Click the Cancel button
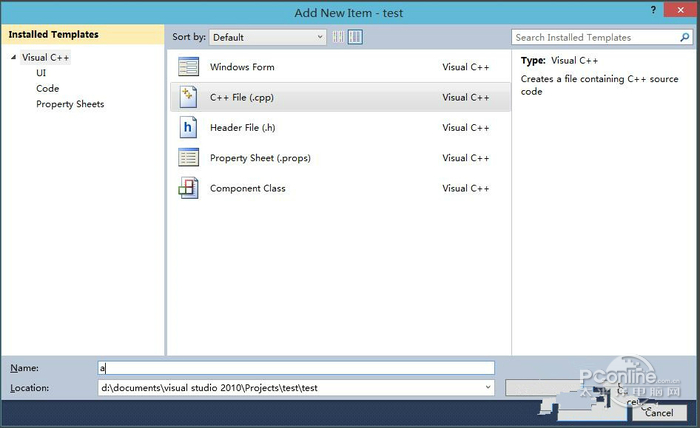The width and height of the screenshot is (700, 428). coord(659,413)
